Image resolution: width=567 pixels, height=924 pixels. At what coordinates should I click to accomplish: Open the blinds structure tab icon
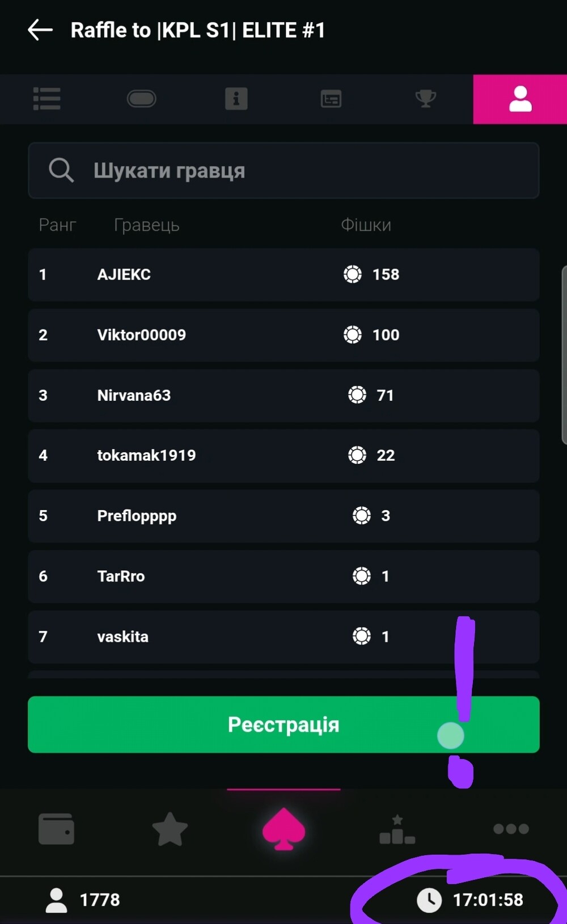coord(331,99)
